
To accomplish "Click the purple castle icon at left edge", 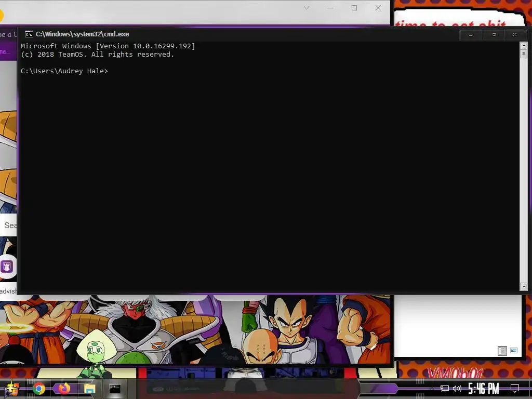I will 7,267.
